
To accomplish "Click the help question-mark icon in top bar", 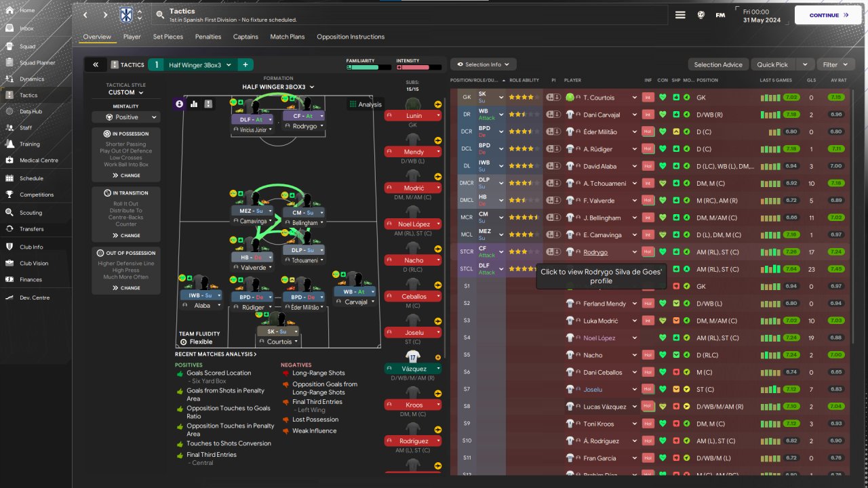I will click(x=701, y=15).
